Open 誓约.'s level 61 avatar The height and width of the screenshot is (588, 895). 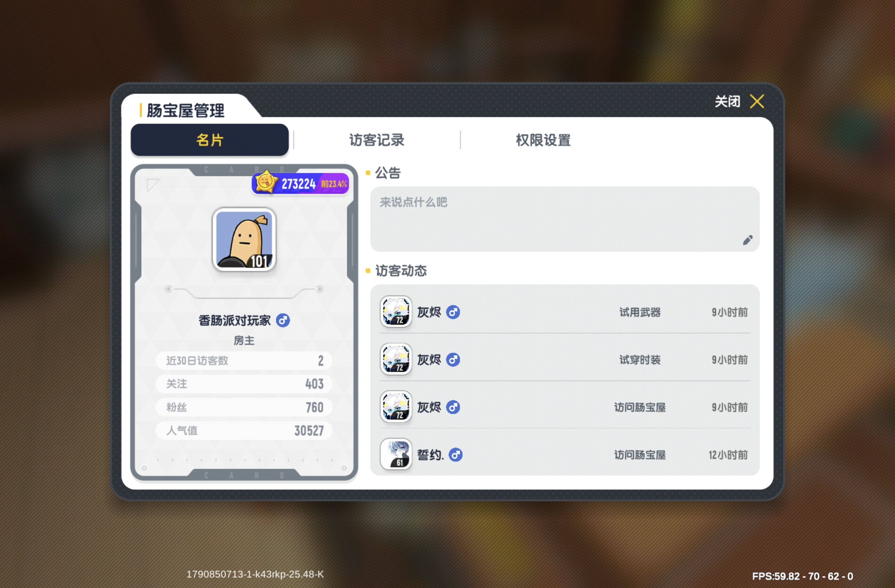coord(396,454)
